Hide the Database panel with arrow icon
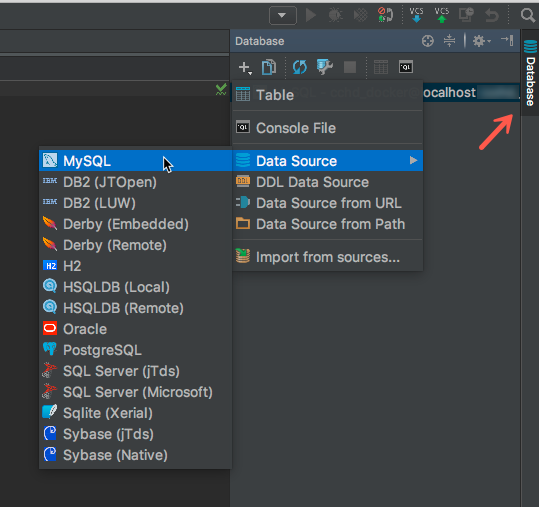 pos(507,40)
